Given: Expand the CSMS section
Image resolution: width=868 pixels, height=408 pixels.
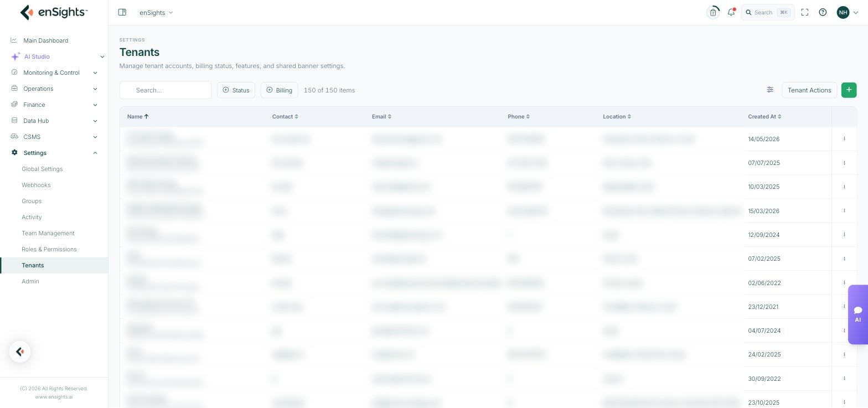Looking at the screenshot, I should click(x=54, y=137).
